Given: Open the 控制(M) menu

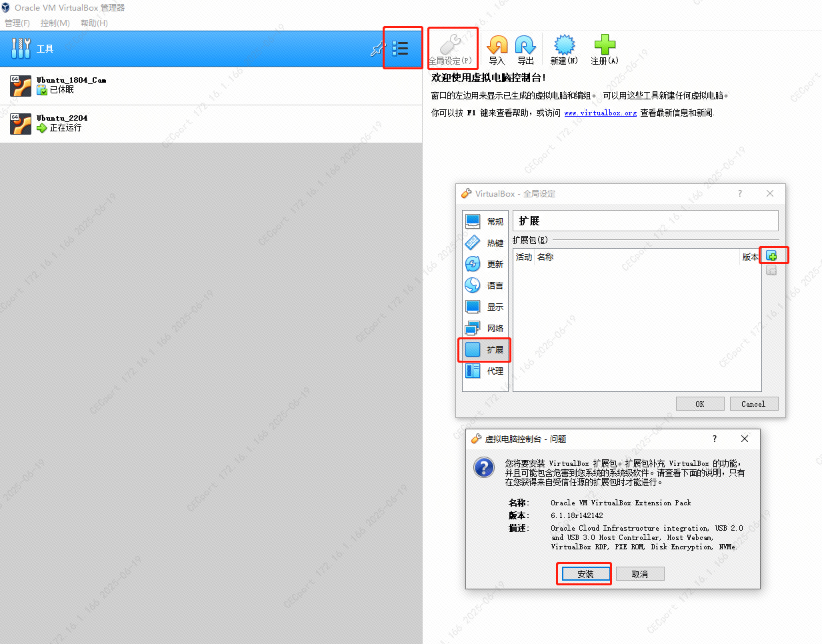Looking at the screenshot, I should click(x=55, y=23).
